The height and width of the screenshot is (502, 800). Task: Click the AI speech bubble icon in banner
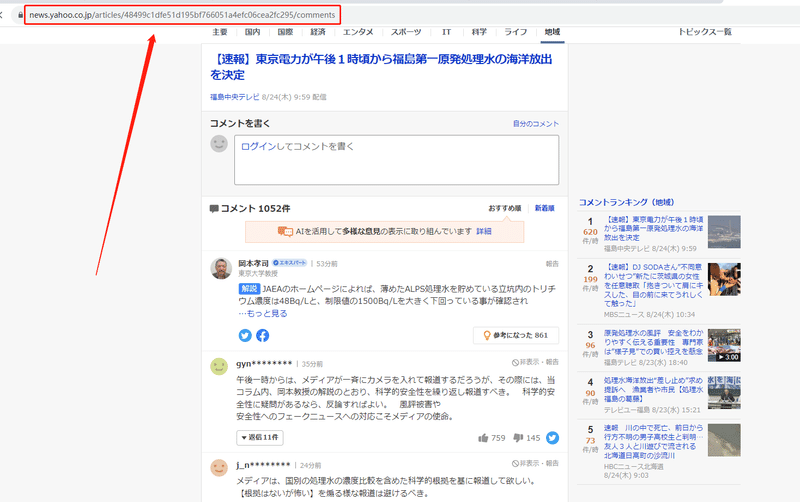coord(285,231)
